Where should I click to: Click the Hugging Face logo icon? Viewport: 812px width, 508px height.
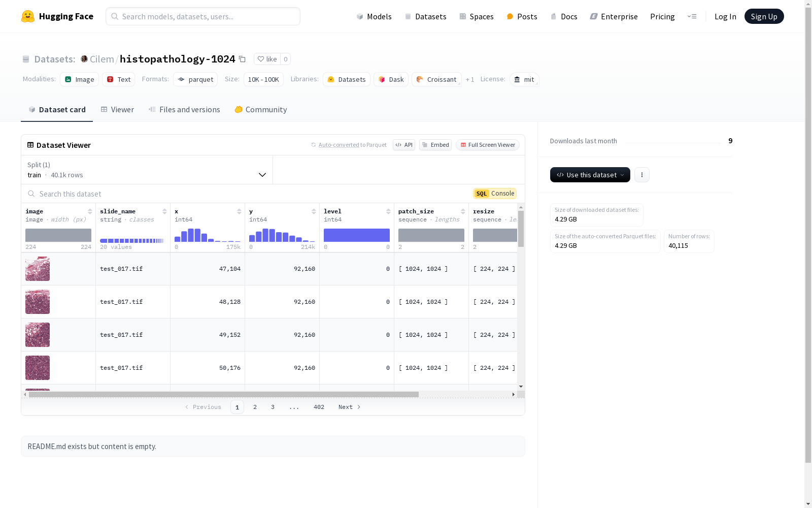[28, 16]
